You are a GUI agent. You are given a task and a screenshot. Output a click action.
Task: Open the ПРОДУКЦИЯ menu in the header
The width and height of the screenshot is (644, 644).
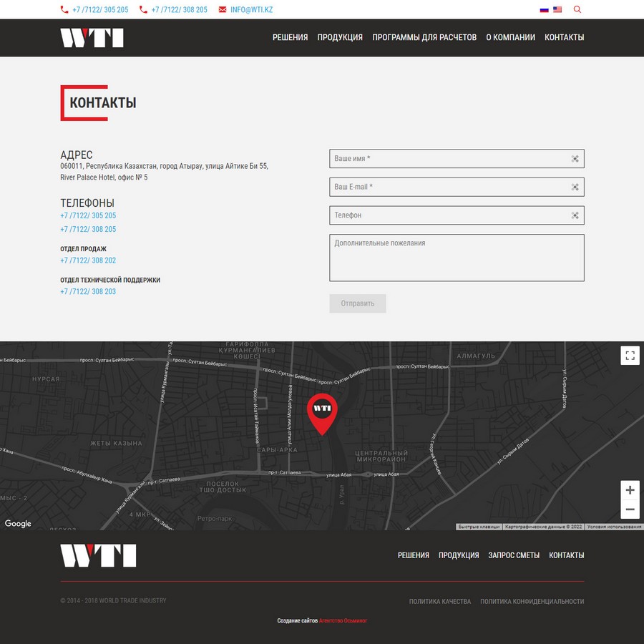click(x=340, y=37)
